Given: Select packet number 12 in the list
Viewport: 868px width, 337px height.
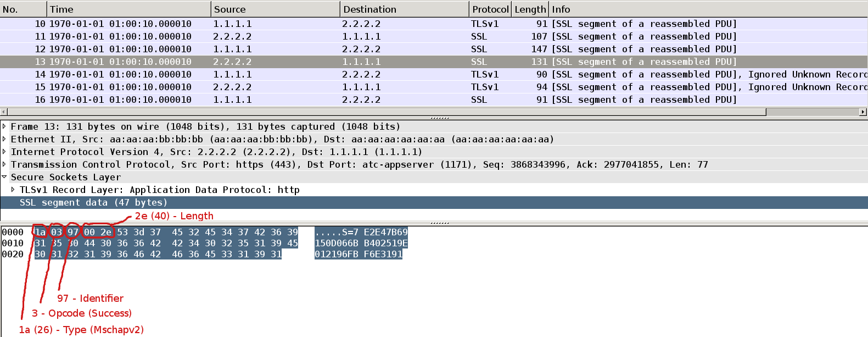Looking at the screenshot, I should click(x=434, y=49).
